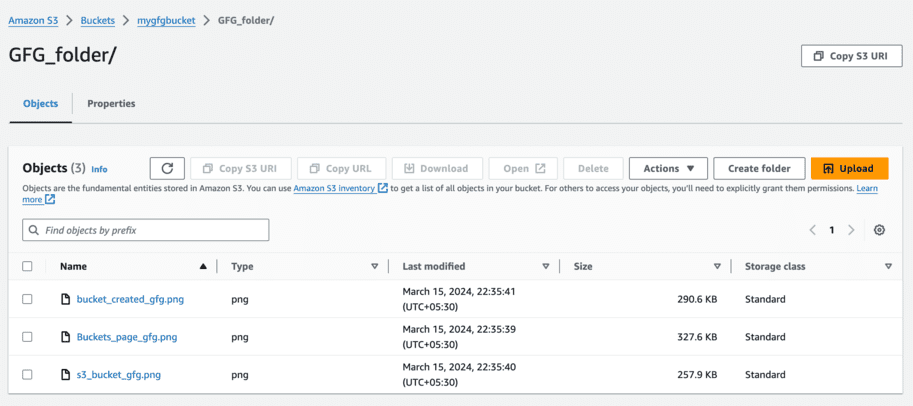Select all objects header checkbox
The image size is (913, 406).
click(27, 267)
